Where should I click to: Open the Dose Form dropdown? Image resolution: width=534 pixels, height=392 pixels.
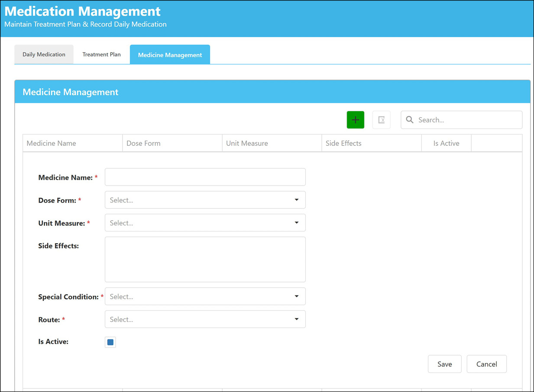pos(205,200)
